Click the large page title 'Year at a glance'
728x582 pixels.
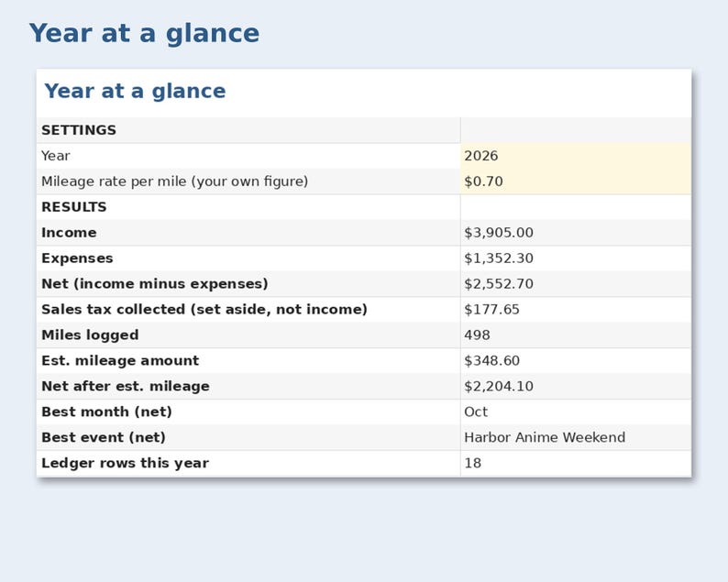click(144, 33)
